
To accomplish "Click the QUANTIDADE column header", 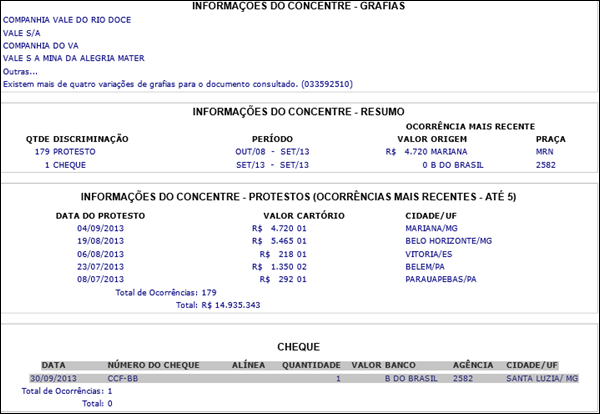I will pos(311,365).
